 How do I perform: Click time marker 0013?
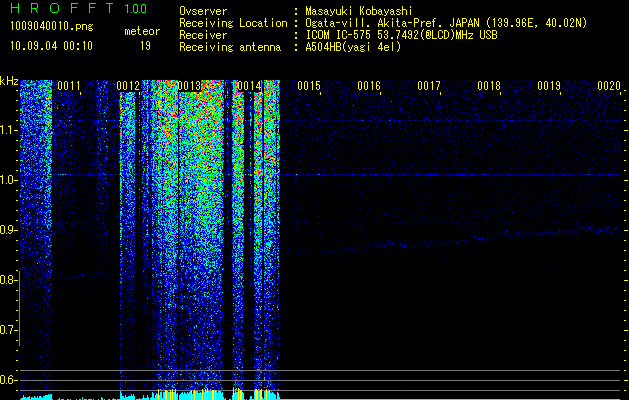click(x=189, y=86)
